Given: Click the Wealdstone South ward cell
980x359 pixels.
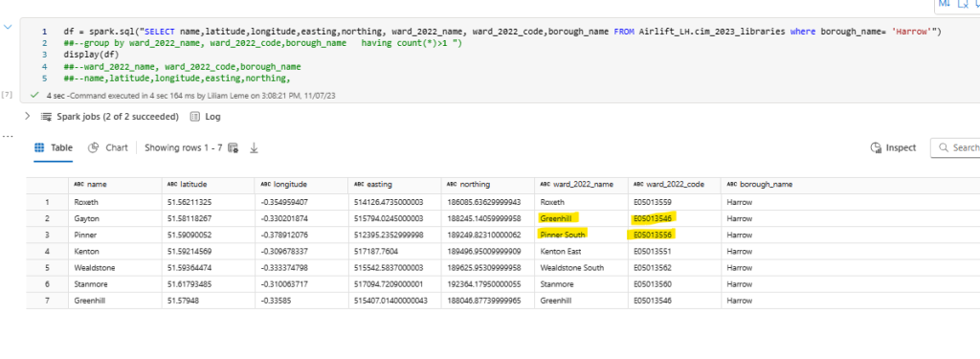Looking at the screenshot, I should point(581,268).
